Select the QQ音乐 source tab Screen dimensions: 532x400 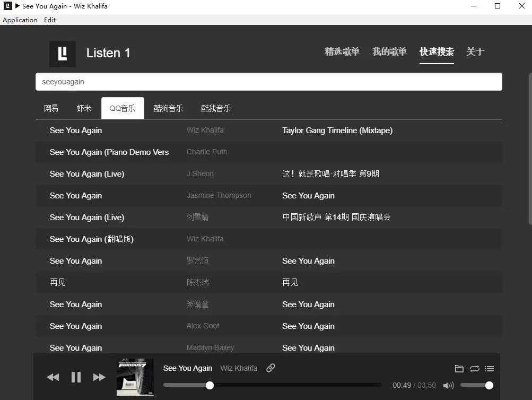click(123, 108)
